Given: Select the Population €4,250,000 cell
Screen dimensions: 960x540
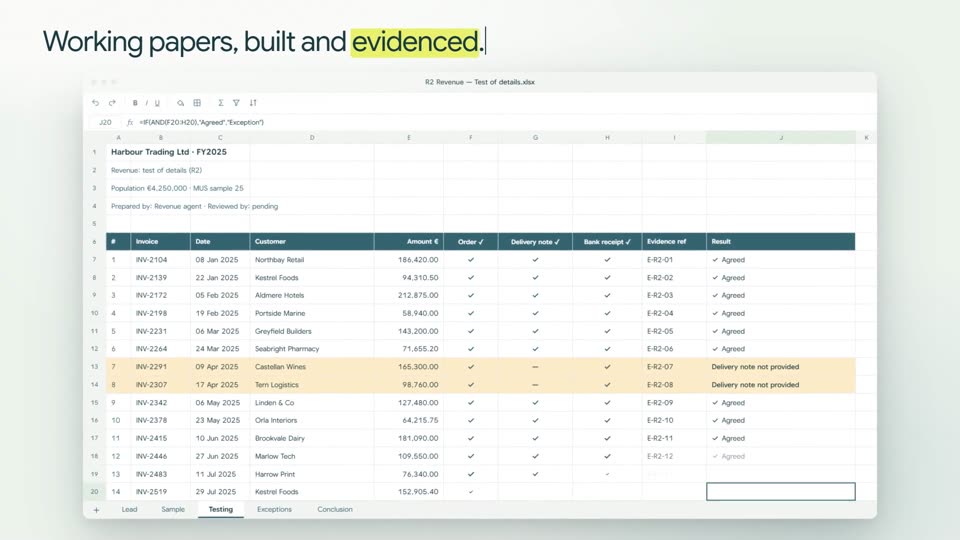Looking at the screenshot, I should coord(177,188).
